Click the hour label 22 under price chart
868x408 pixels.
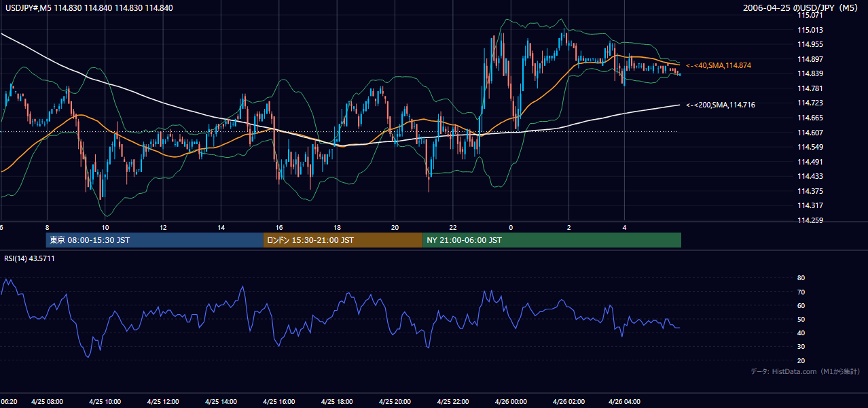point(453,227)
